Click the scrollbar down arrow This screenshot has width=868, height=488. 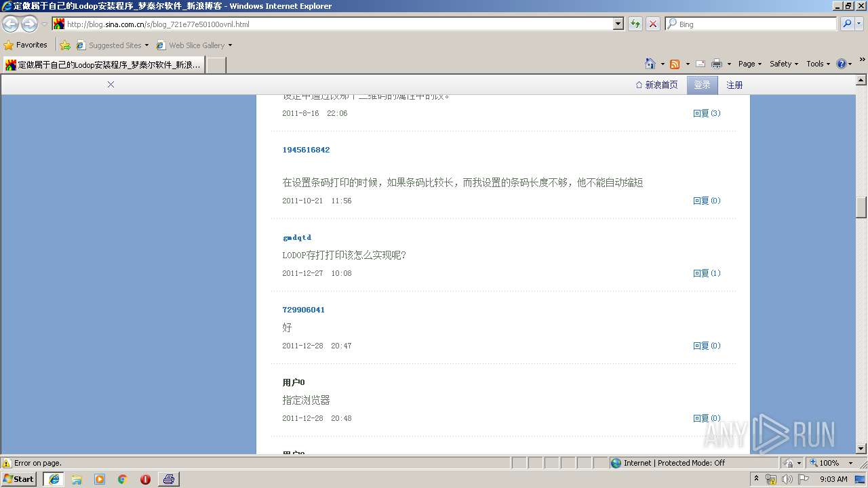point(861,448)
